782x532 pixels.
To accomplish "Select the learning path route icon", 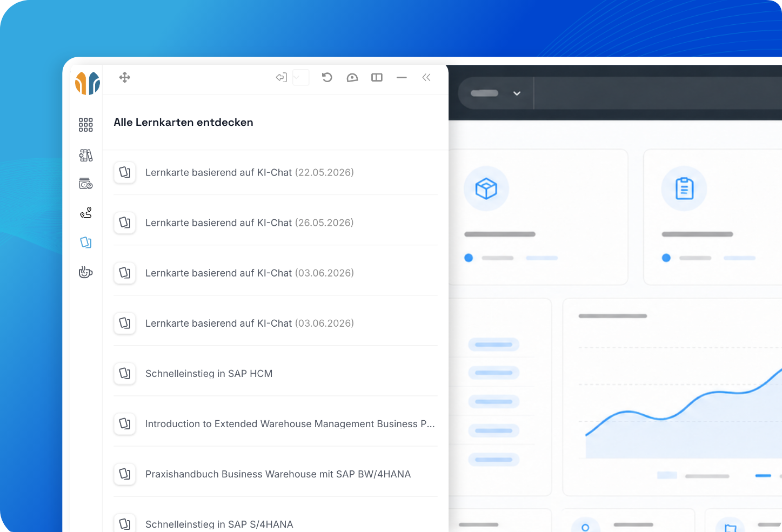I will 86,212.
